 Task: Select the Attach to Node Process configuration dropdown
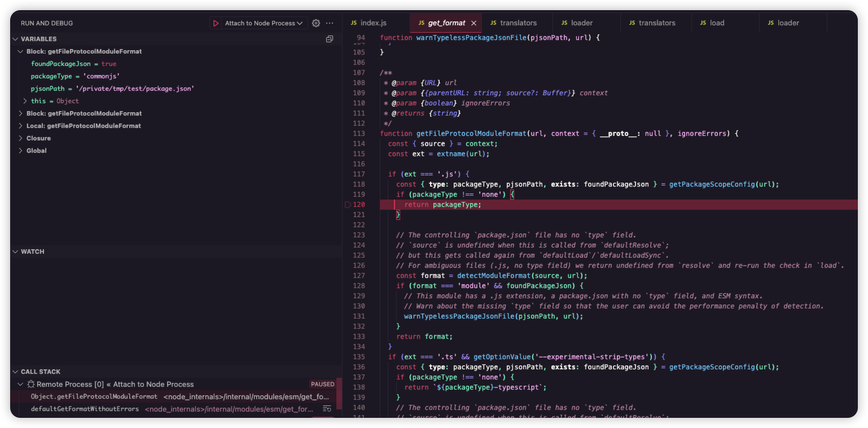264,23
